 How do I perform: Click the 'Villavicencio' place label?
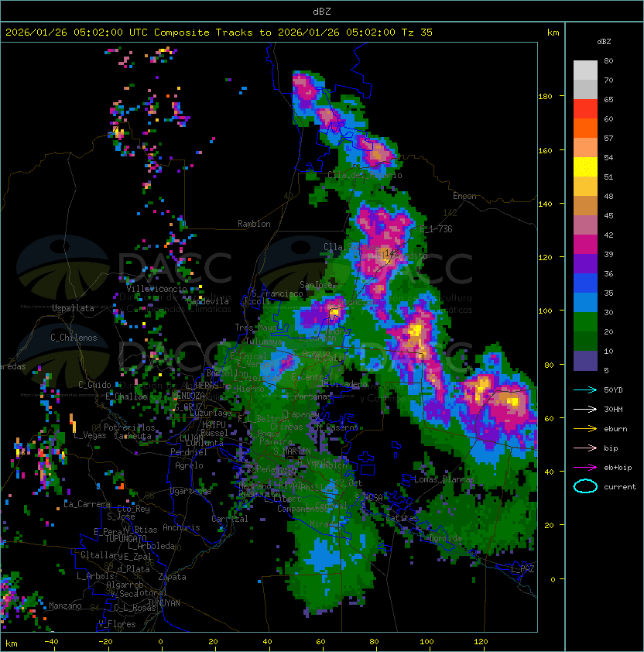[x=156, y=289]
